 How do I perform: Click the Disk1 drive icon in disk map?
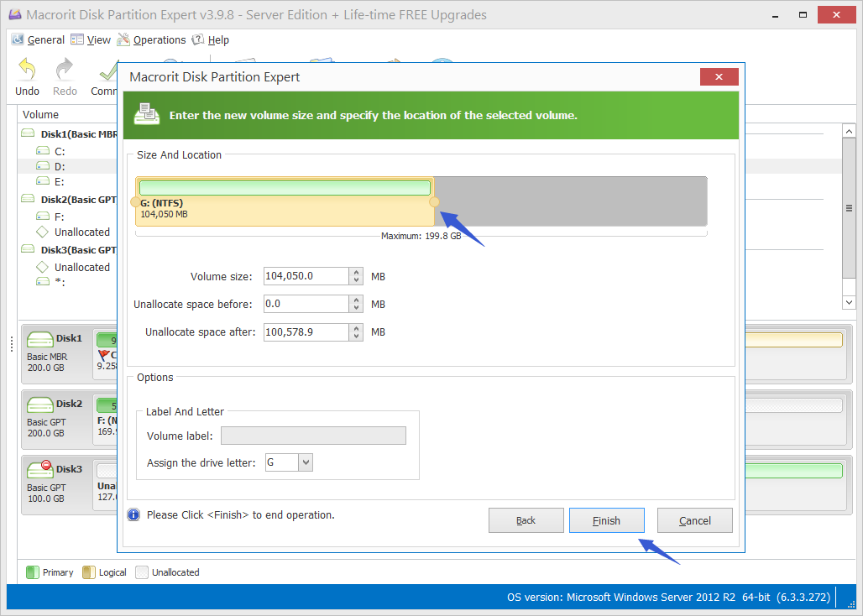[x=39, y=339]
